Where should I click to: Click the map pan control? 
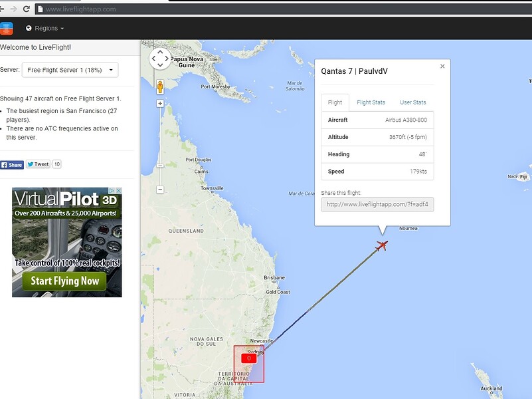[x=160, y=59]
